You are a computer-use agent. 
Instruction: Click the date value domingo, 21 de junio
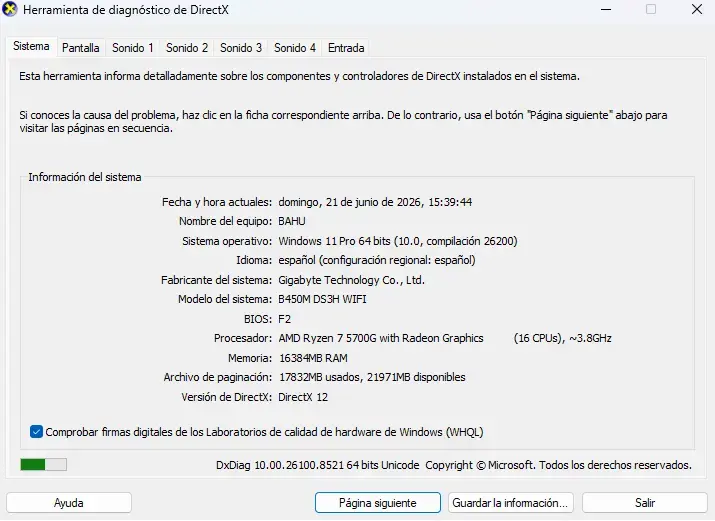375,202
